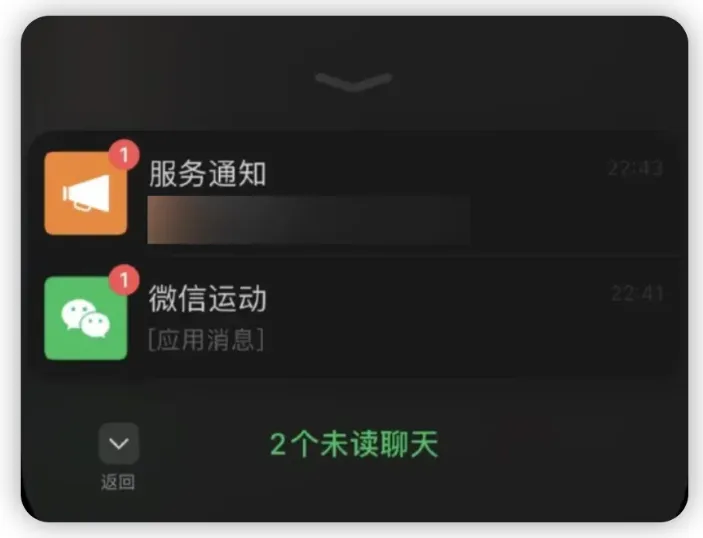Click the downward arrow inside 返回 square
The height and width of the screenshot is (538, 703).
(x=119, y=444)
